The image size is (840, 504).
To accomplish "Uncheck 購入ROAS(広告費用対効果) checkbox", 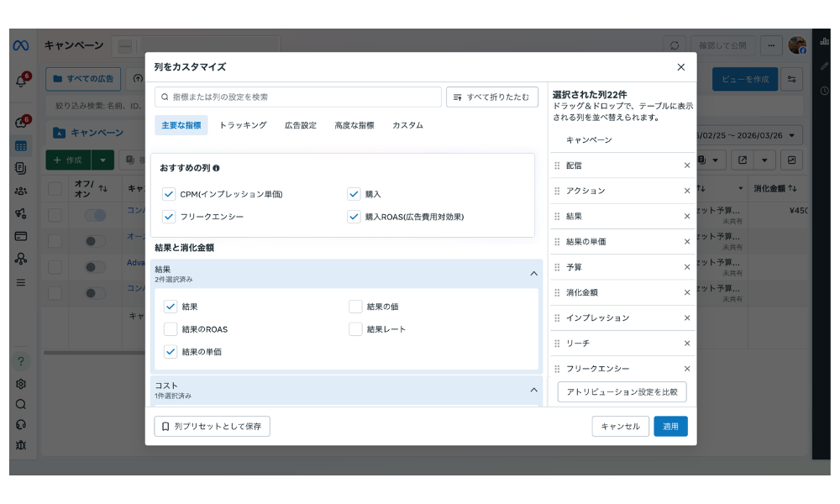I will pyautogui.click(x=354, y=217).
